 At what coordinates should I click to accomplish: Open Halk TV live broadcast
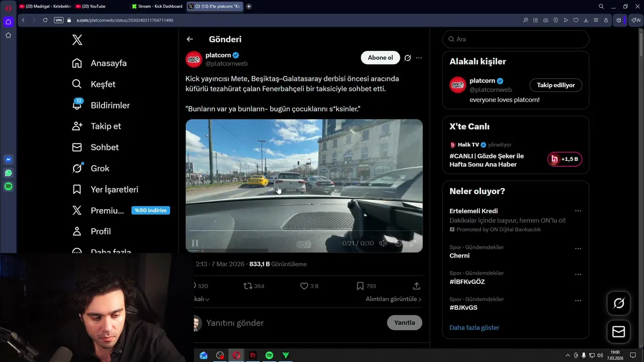click(x=487, y=160)
